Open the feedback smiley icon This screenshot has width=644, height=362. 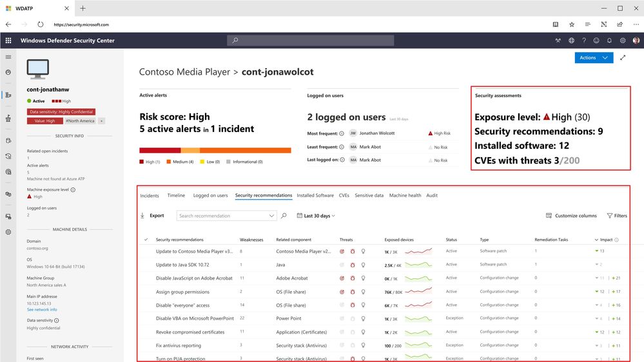596,41
